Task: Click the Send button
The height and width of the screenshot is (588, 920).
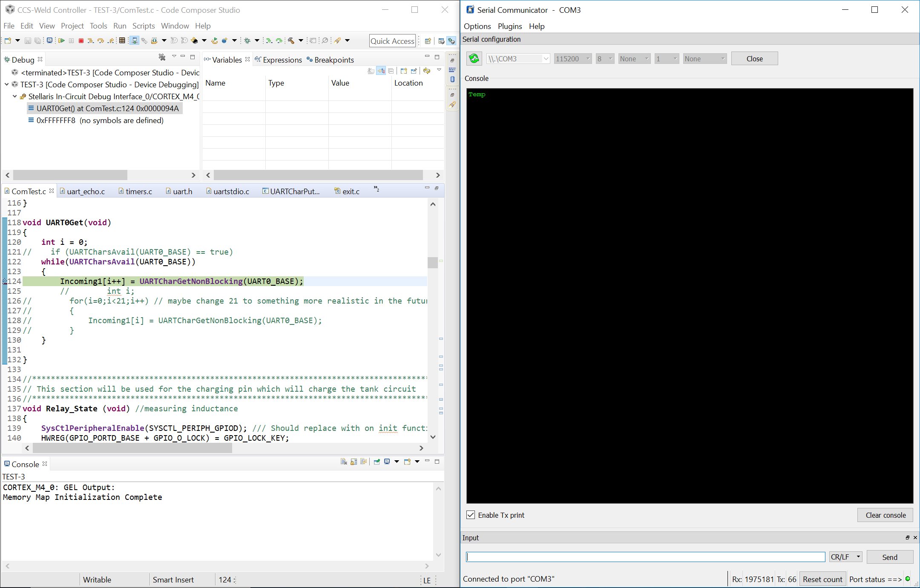Action: point(890,557)
